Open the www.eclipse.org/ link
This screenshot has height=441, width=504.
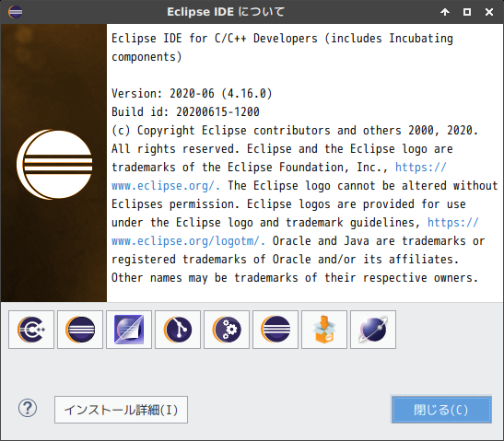tap(166, 186)
